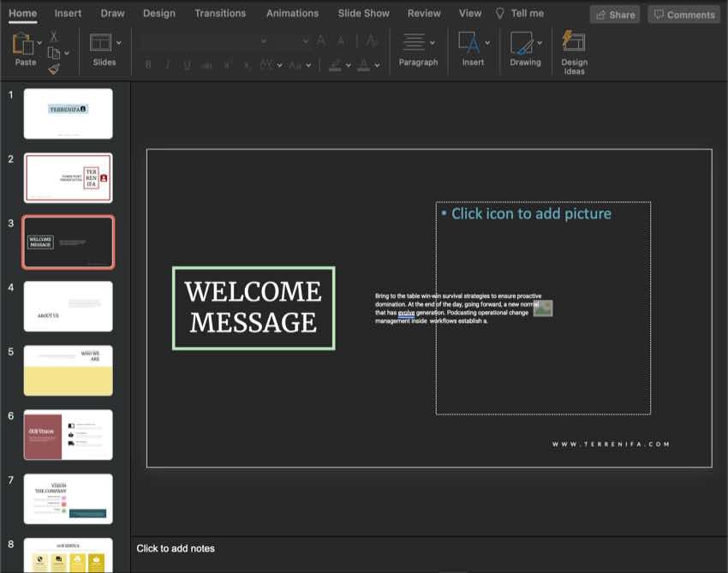This screenshot has height=573, width=728.
Task: Select the Format Painter brush icon
Action: (54, 69)
